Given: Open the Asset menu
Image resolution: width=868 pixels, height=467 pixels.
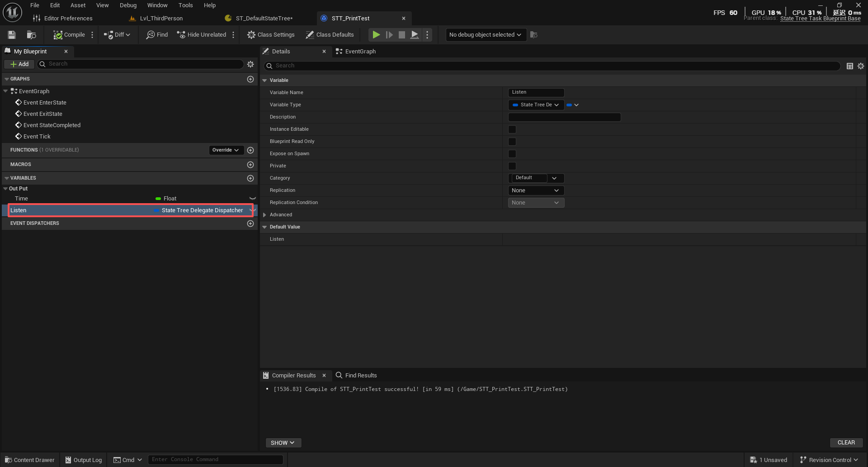Looking at the screenshot, I should tap(78, 5).
